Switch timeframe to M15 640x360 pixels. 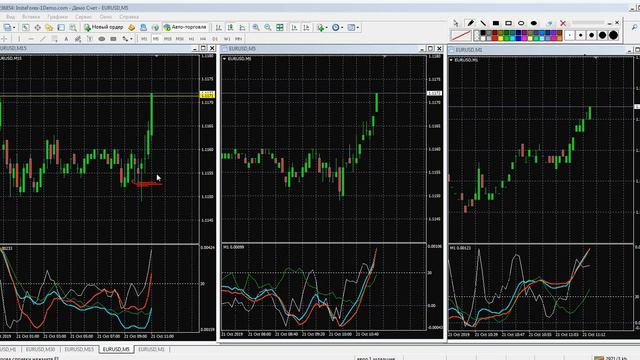[x=167, y=39]
